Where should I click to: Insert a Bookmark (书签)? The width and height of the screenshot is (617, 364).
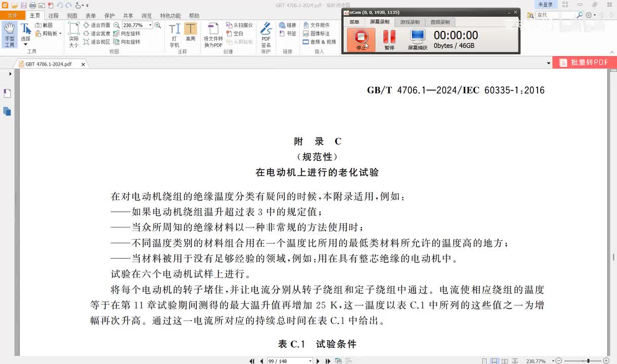(288, 33)
